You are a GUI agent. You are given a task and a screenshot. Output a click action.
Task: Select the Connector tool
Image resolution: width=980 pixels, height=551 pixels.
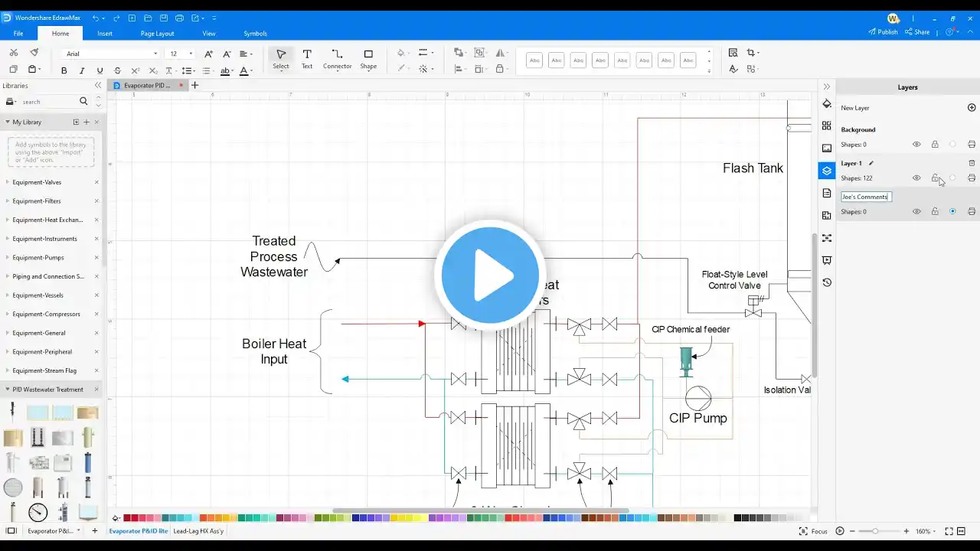click(x=337, y=59)
